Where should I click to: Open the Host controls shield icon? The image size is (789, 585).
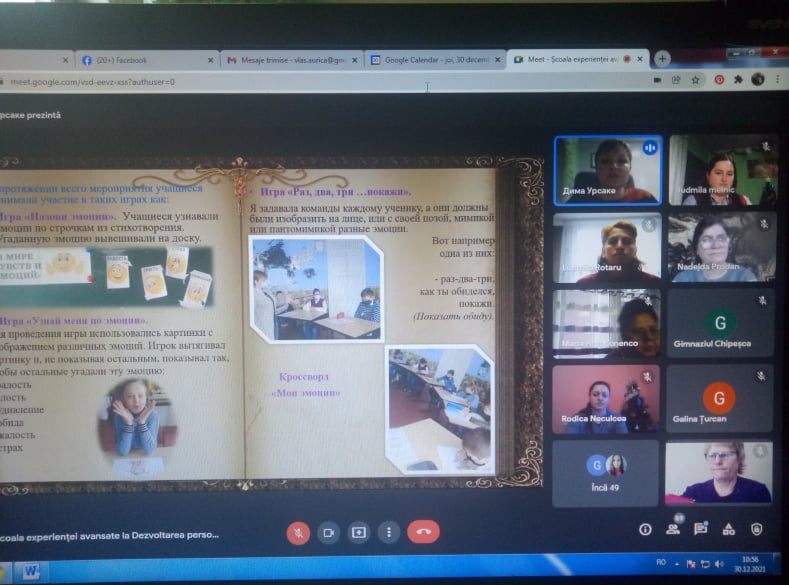[x=757, y=529]
